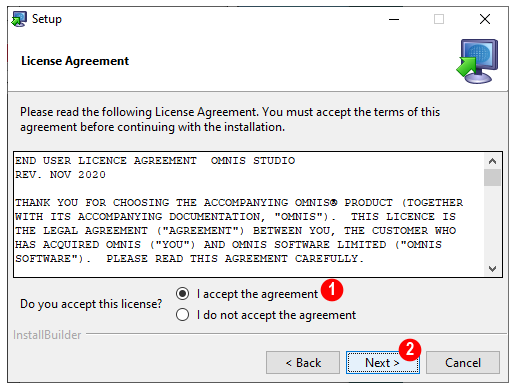Click the red number 2 annotation badge
This screenshot has height=389, width=515.
(410, 350)
